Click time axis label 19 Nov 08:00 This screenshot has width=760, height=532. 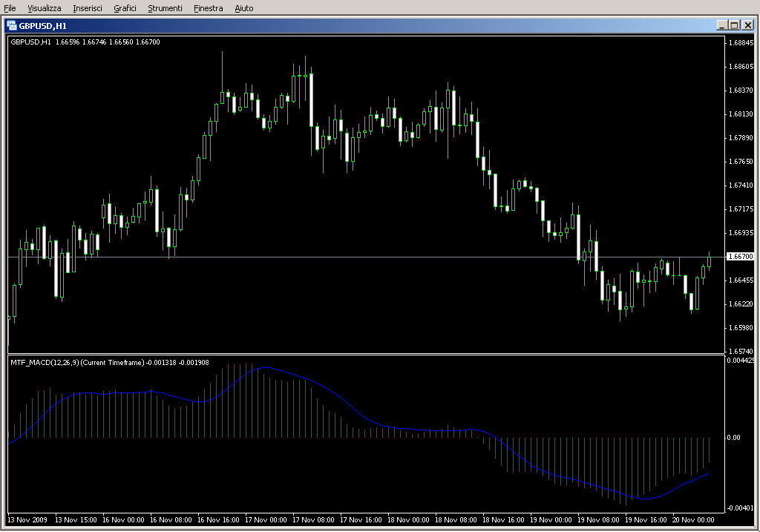(x=598, y=520)
